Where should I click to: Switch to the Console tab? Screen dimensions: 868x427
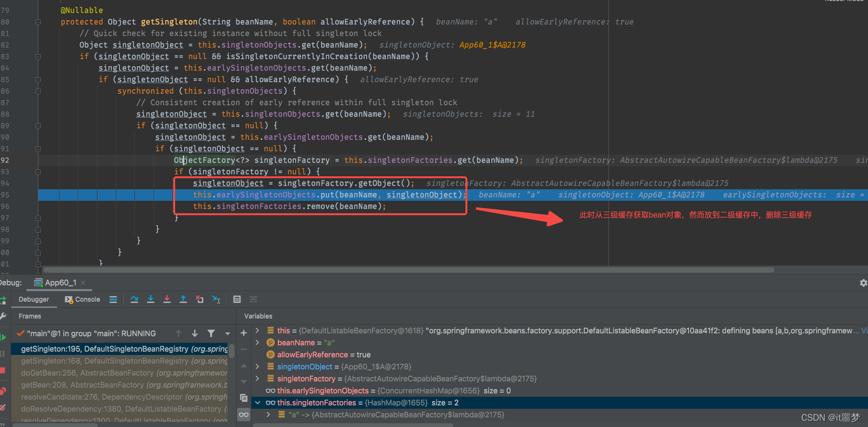[83, 299]
